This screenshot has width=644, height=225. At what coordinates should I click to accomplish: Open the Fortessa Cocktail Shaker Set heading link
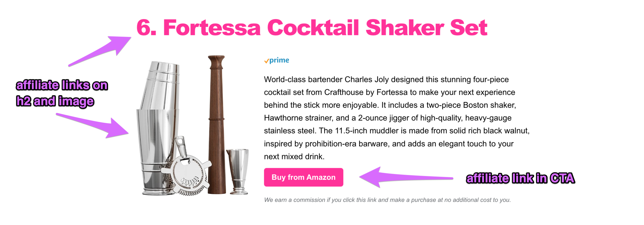(x=311, y=28)
